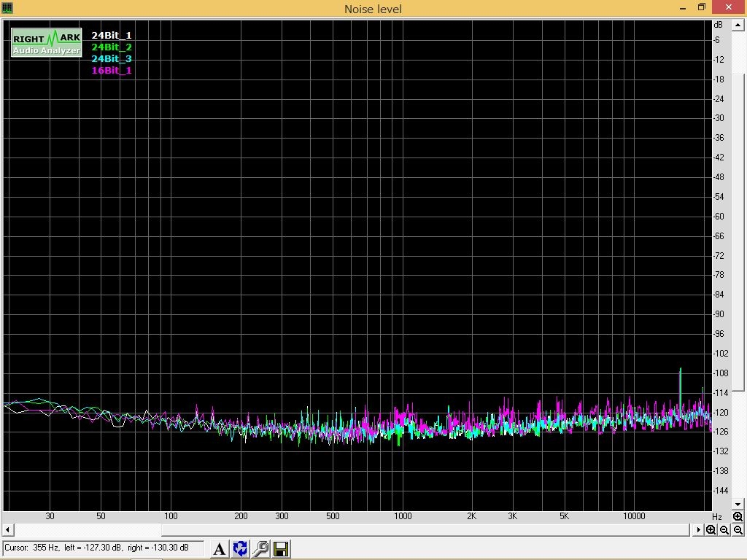Click the app icon in the title bar

point(7,8)
